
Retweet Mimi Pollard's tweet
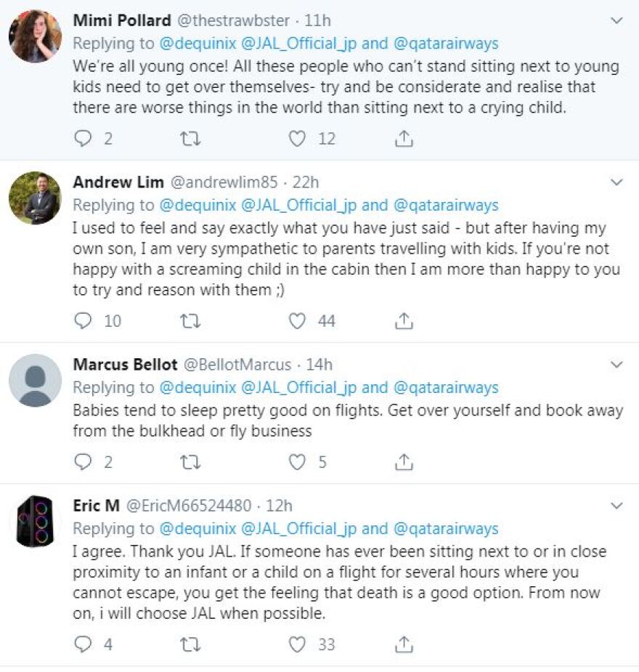pos(190,138)
